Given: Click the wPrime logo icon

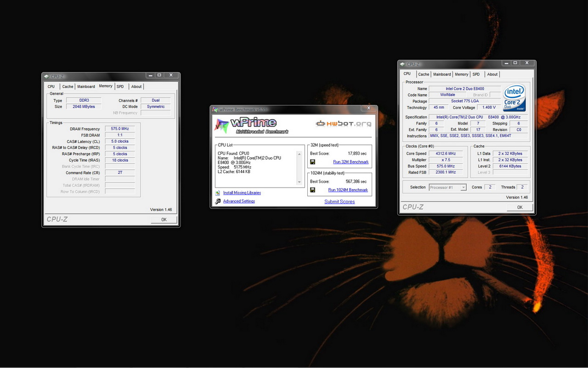Looking at the screenshot, I should pyautogui.click(x=221, y=125).
